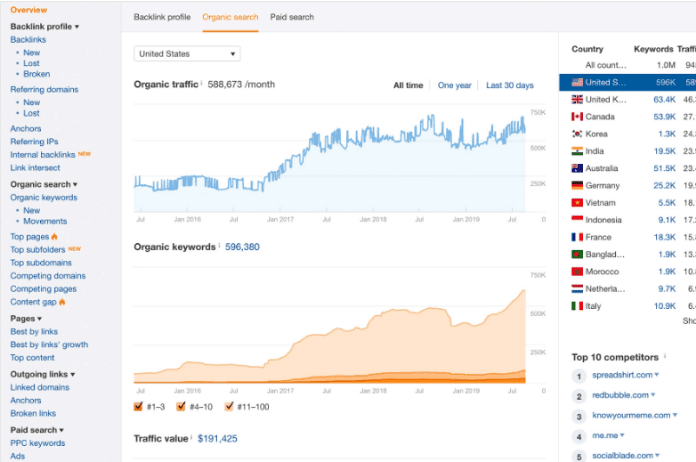Open Competing domains in the sidebar

[48, 276]
